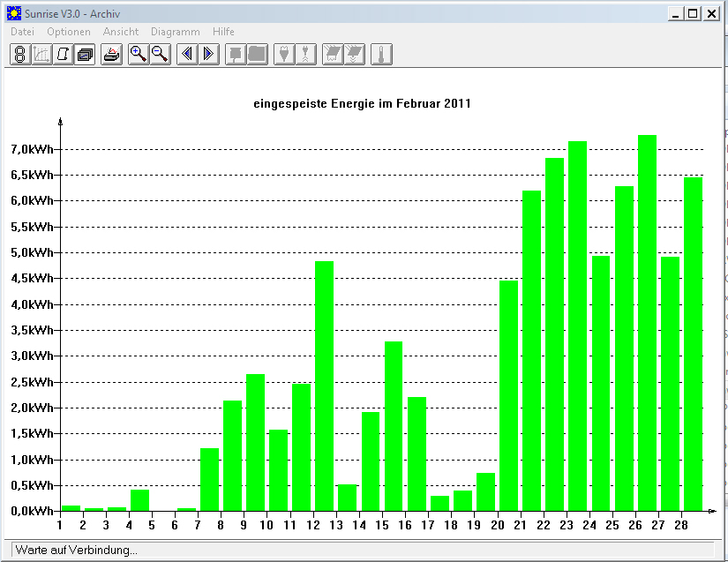
Task: Open the Hilfe menu
Action: (223, 32)
